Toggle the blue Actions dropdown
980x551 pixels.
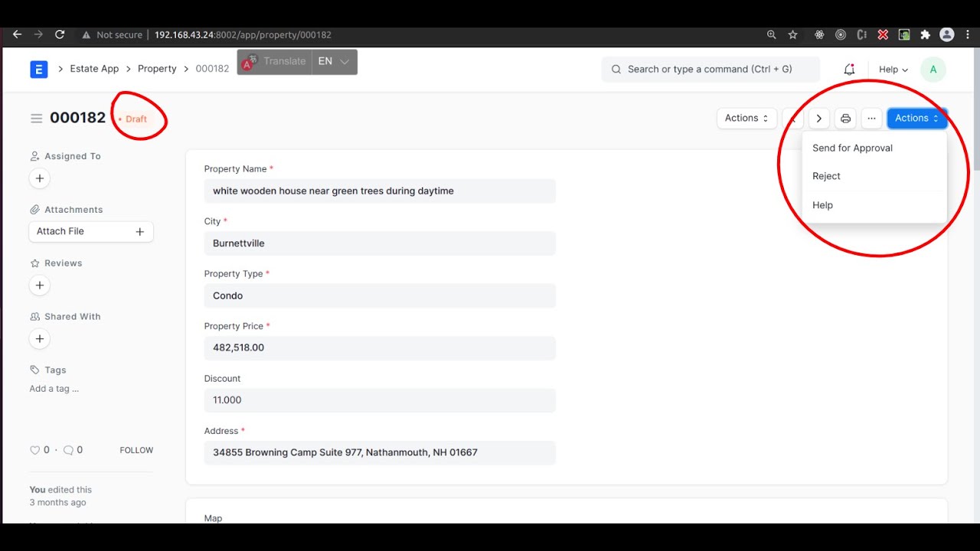click(x=916, y=118)
